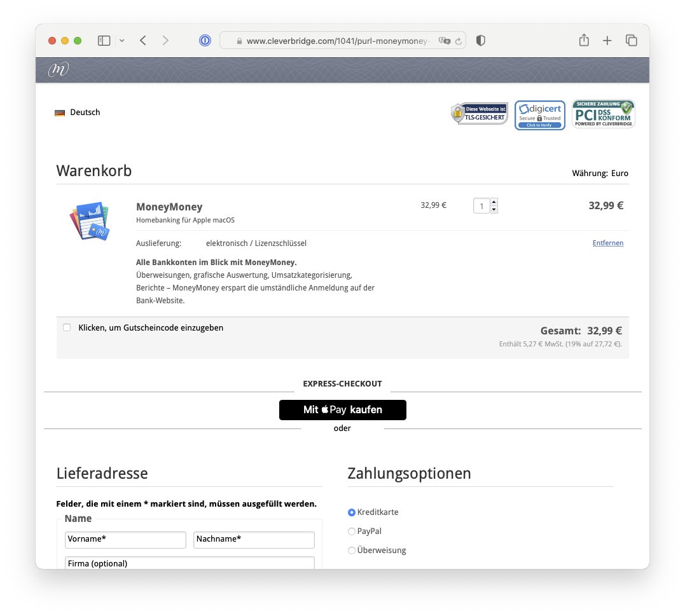685x616 pixels.
Task: Reload the page with the refresh icon
Action: (459, 41)
